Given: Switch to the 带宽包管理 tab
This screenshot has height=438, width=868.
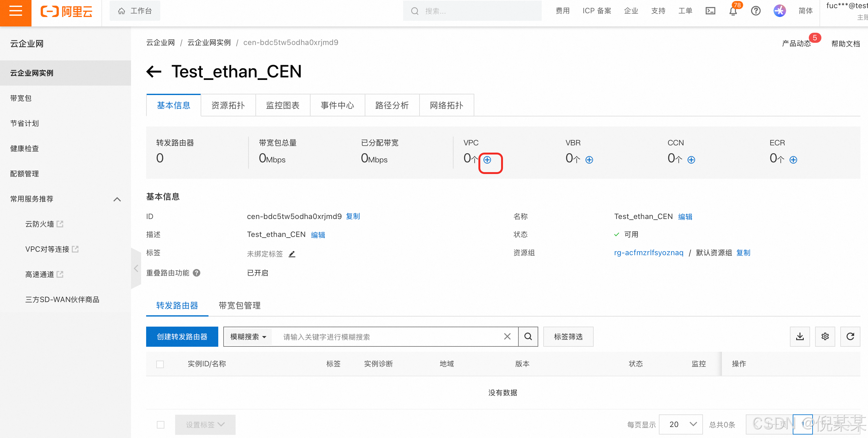Looking at the screenshot, I should pyautogui.click(x=239, y=305).
